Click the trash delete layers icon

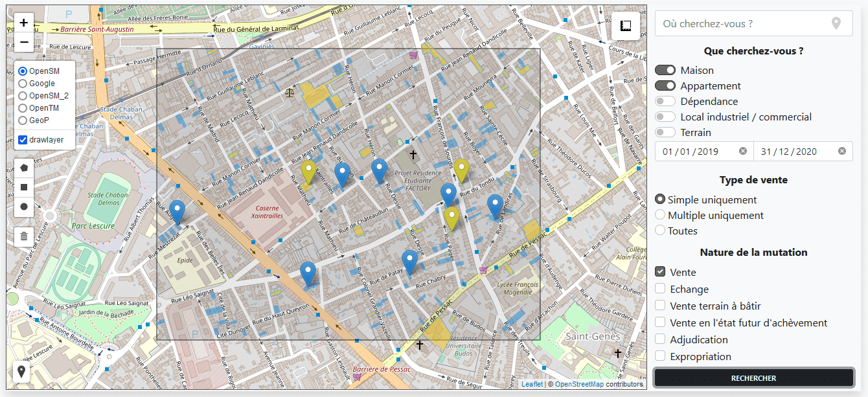24,236
